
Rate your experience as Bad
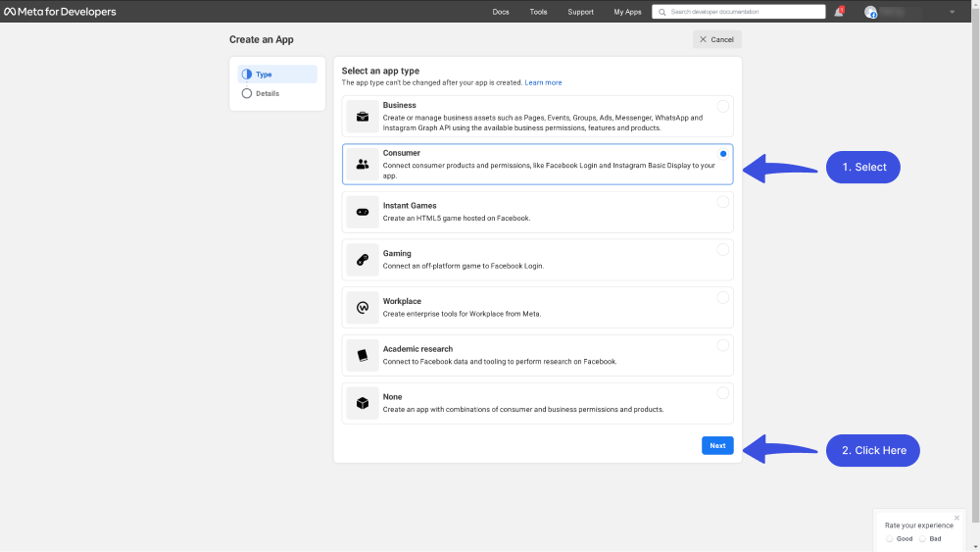[922, 539]
